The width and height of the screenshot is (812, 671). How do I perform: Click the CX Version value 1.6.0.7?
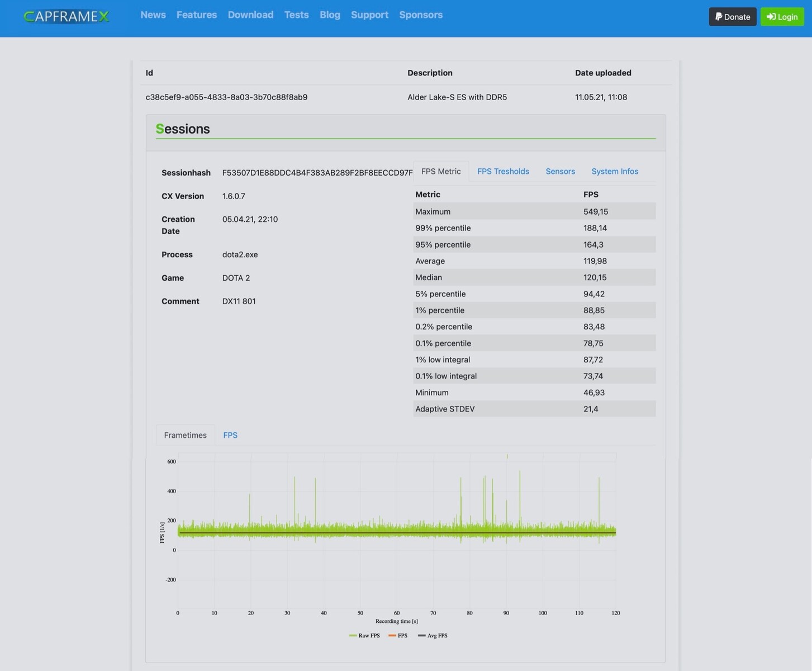(234, 196)
